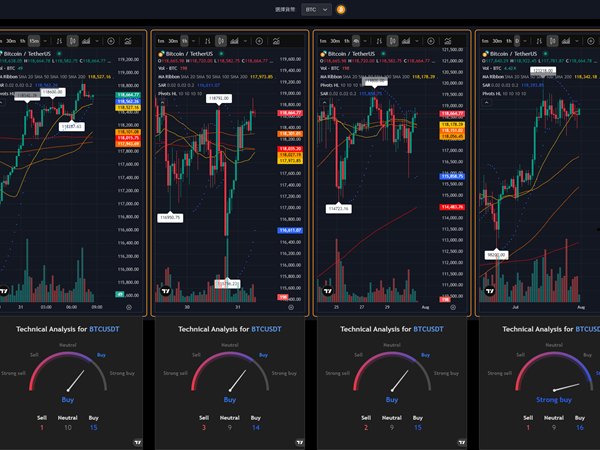This screenshot has height=450, width=600.
Task: Click the 118792.00 pivot label in 1h chart
Action: (x=219, y=98)
